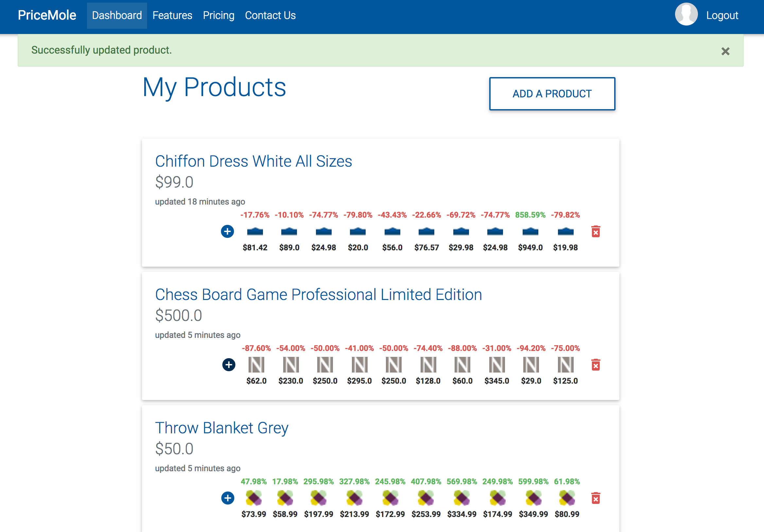Screen dimensions: 764x532
Task: Click the Logout link
Action: pyautogui.click(x=722, y=15)
